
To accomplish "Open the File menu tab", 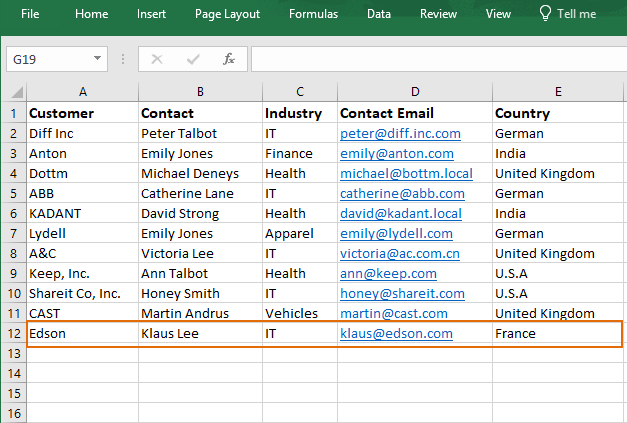I will point(30,14).
